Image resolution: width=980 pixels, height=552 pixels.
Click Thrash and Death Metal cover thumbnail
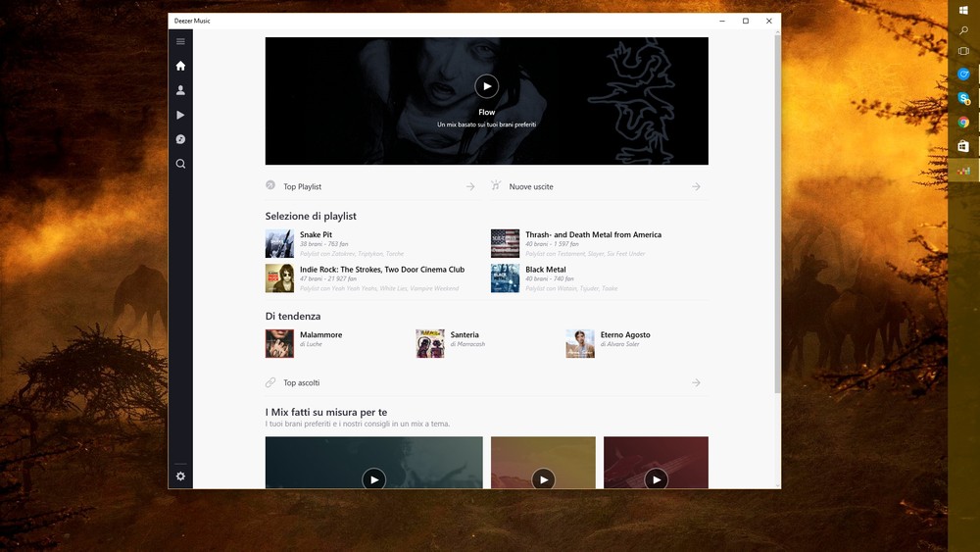505,244
